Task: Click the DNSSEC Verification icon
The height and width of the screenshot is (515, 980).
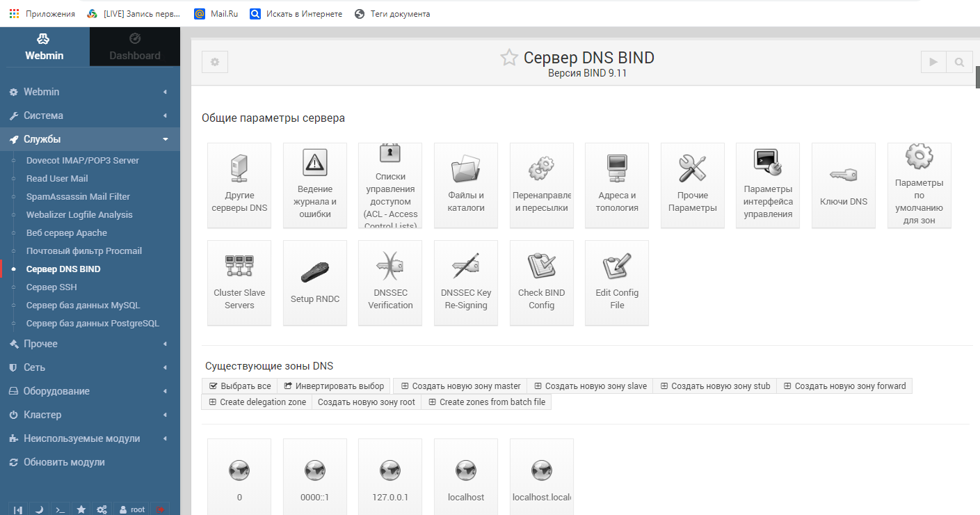Action: [389, 283]
